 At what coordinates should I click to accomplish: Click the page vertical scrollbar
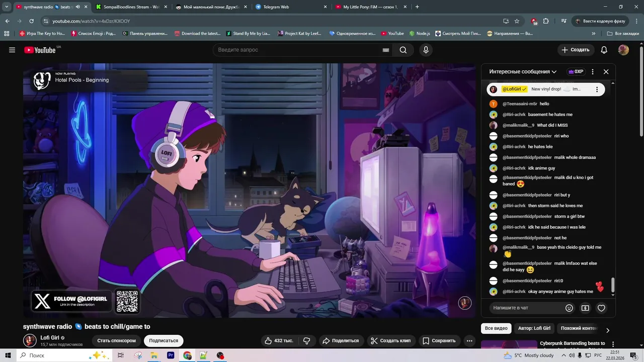coord(641,90)
